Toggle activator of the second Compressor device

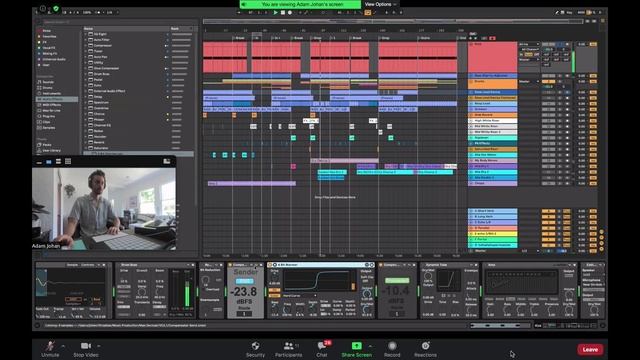(x=381, y=265)
